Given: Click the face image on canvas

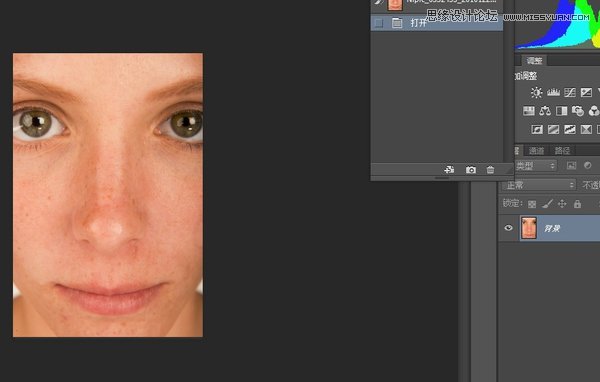Looking at the screenshot, I should (x=108, y=195).
